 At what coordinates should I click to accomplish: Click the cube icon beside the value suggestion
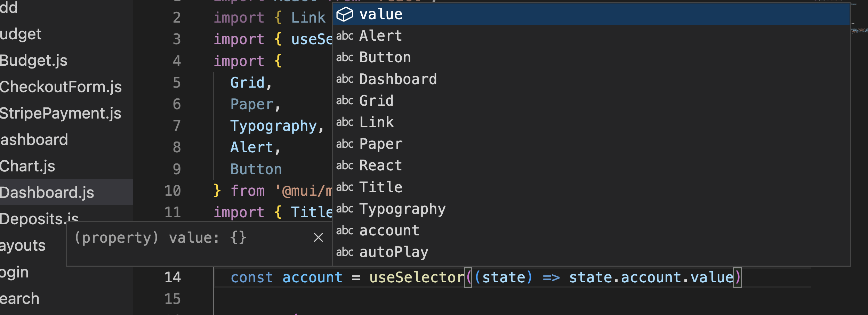coord(345,15)
